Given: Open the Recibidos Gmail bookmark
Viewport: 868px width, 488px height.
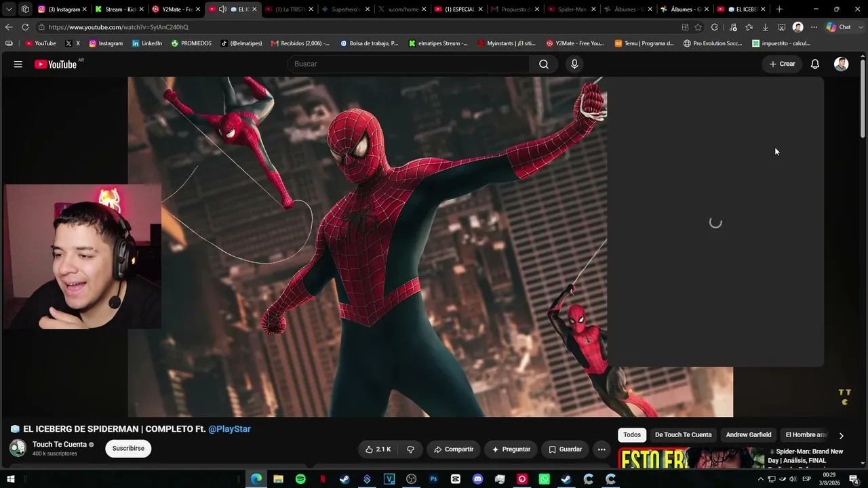Looking at the screenshot, I should [x=300, y=43].
